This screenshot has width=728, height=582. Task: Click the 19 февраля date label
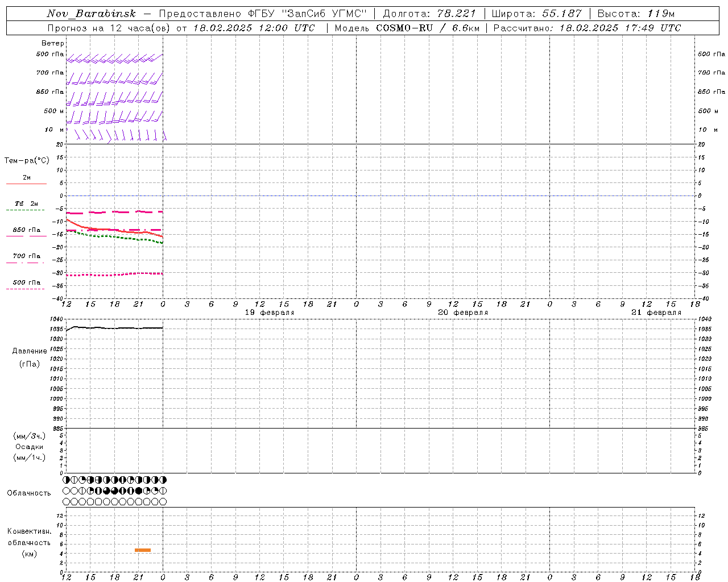pyautogui.click(x=270, y=313)
